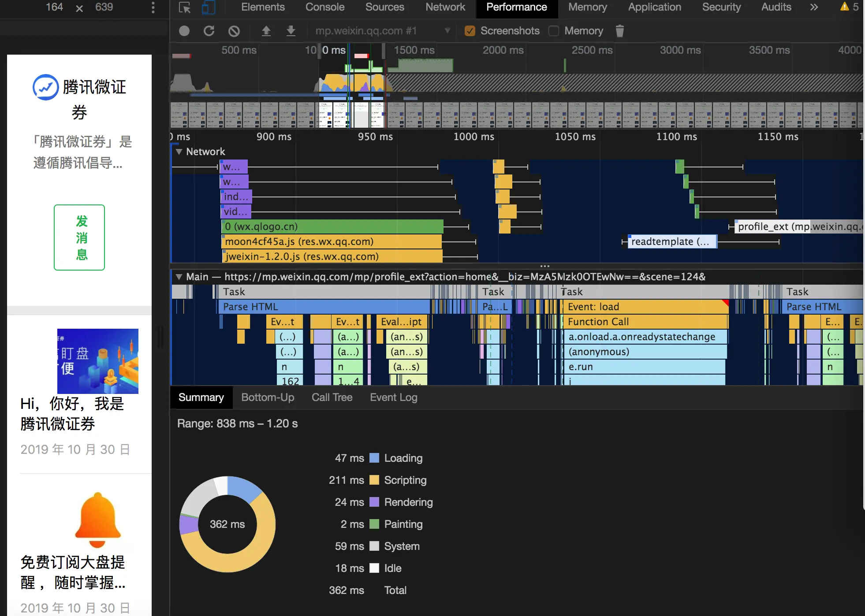
Task: Click the load profile upload icon
Action: coord(266,31)
